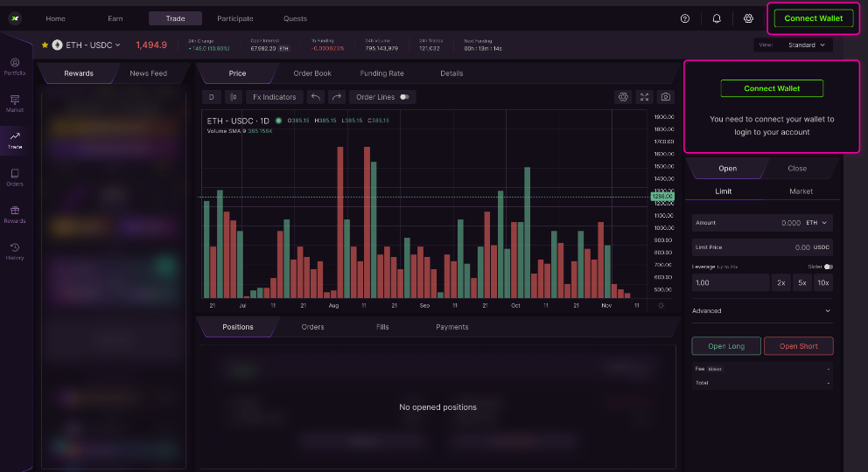Screen dimensions: 868x472
Task: Set leverage to 10x
Action: point(823,282)
